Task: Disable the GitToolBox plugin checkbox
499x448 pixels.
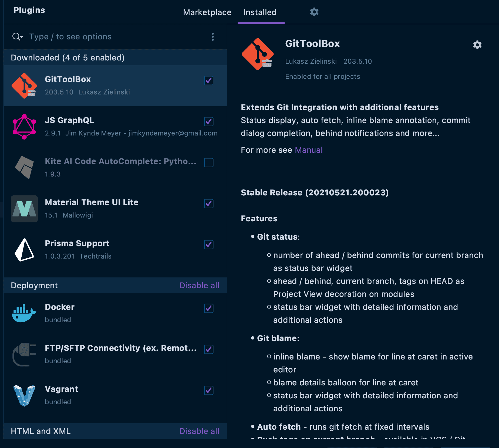Action: coord(209,80)
